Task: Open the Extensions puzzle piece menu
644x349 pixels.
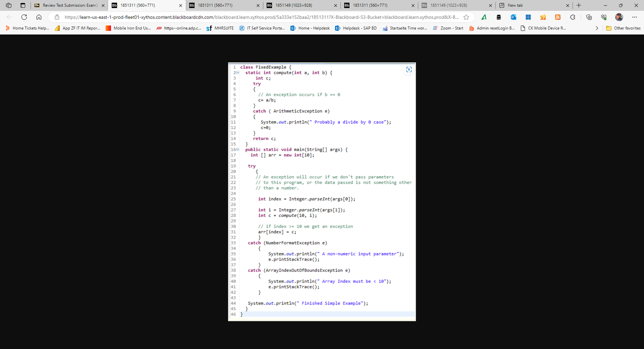Action: (x=572, y=17)
